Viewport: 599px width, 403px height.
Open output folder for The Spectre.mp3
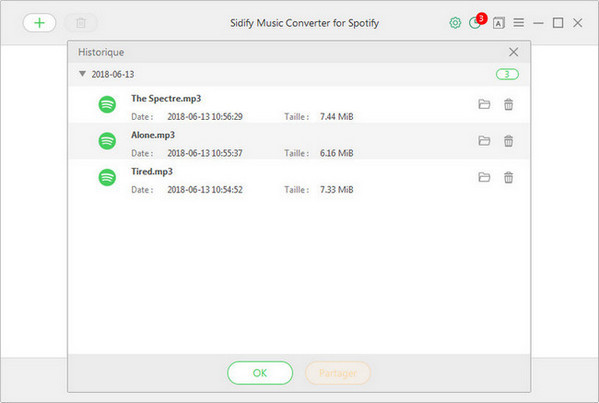[484, 104]
